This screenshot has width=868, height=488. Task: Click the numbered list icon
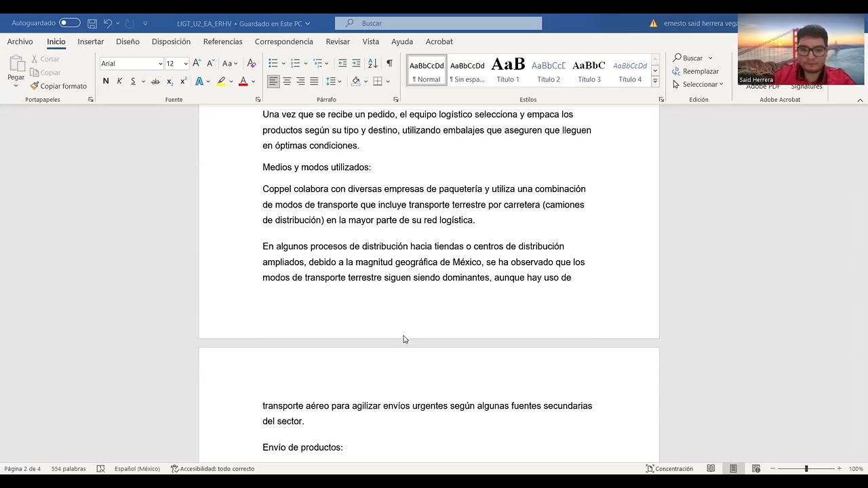point(295,63)
